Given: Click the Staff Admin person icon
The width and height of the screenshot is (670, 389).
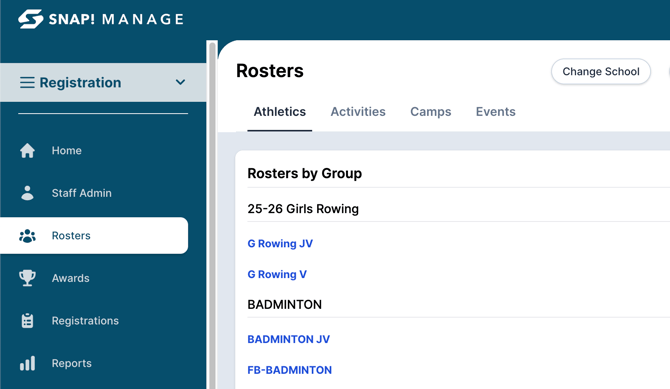Looking at the screenshot, I should 27,193.
